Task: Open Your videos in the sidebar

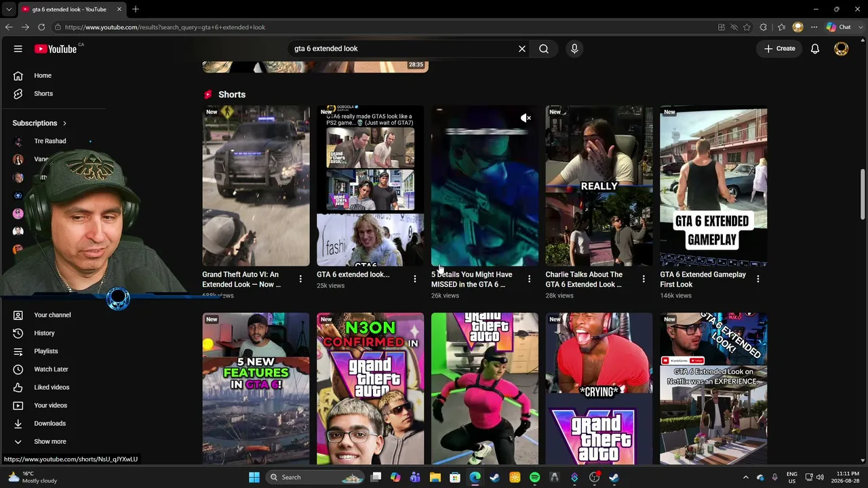Action: 50,405
